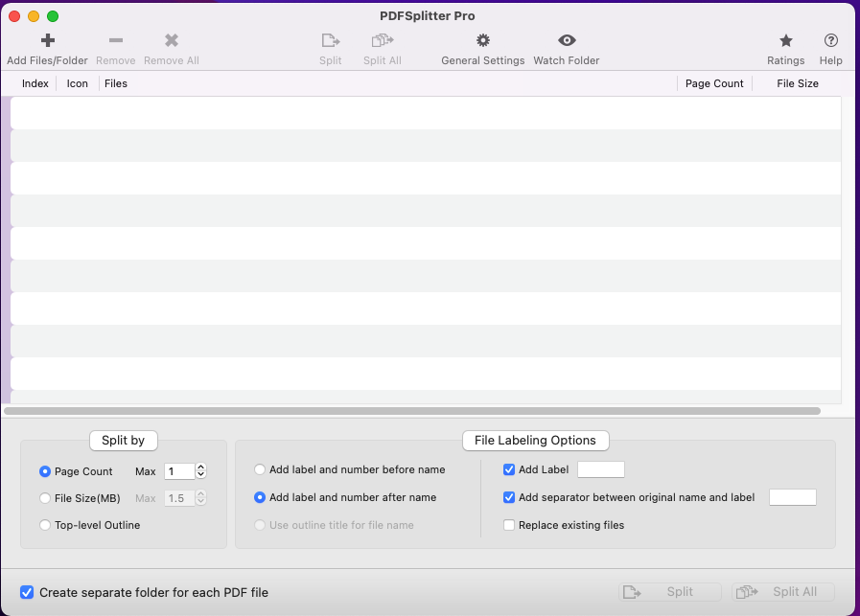Open Help question mark icon
Image resolution: width=860 pixels, height=616 pixels.
coord(831,40)
